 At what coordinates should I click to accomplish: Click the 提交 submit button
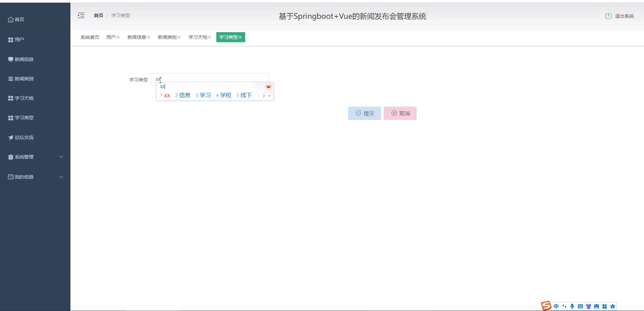[365, 113]
